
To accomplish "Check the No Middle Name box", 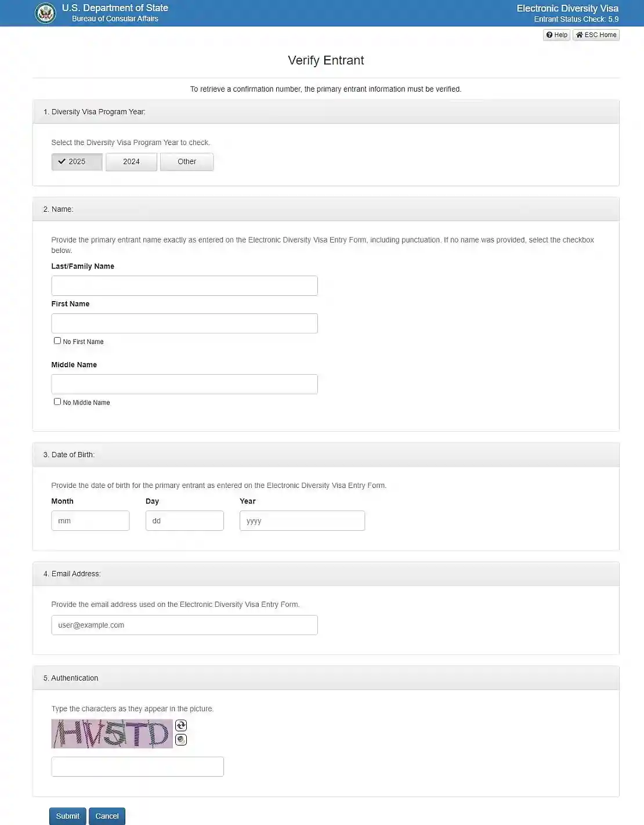I will pos(57,401).
